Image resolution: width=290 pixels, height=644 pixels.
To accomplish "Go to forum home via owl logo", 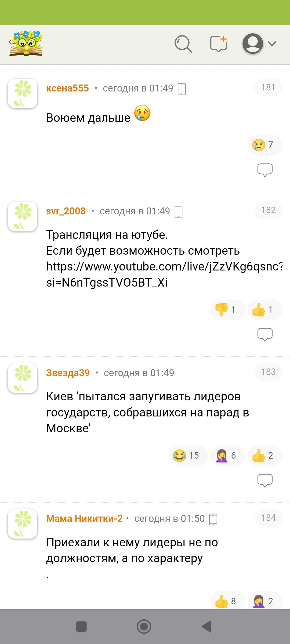I will (26, 43).
